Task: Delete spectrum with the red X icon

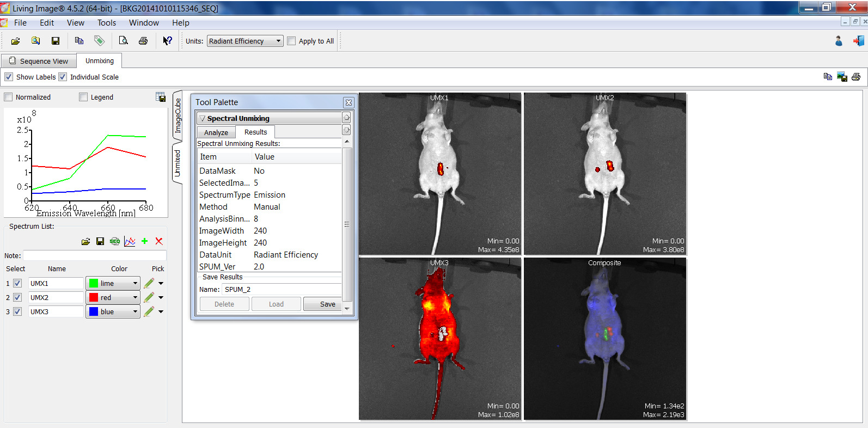Action: [x=159, y=241]
